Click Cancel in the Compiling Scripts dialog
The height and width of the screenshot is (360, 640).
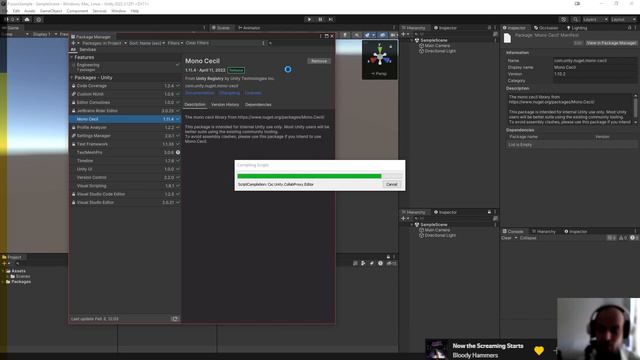pyautogui.click(x=391, y=184)
